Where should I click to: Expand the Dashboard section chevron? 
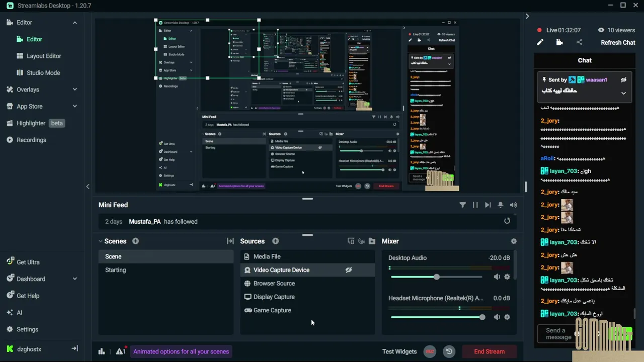coord(74,279)
